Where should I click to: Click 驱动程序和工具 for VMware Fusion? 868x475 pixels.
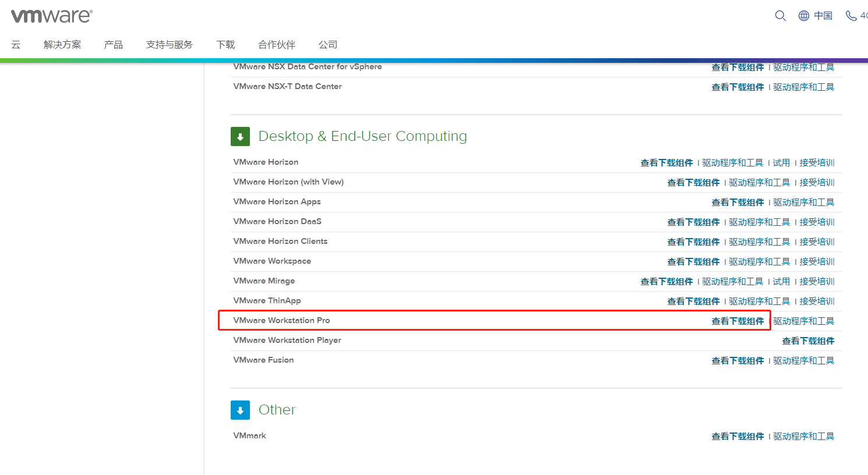tap(804, 360)
